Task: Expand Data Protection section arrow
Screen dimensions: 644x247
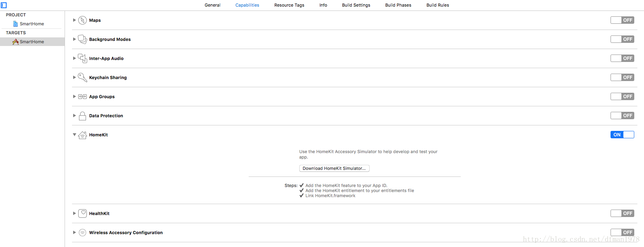Action: (x=74, y=116)
